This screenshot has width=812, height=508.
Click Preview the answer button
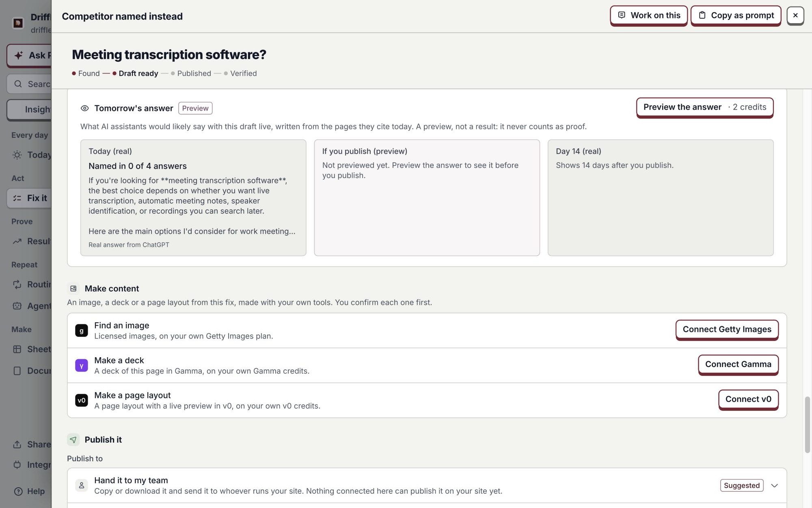click(x=704, y=107)
